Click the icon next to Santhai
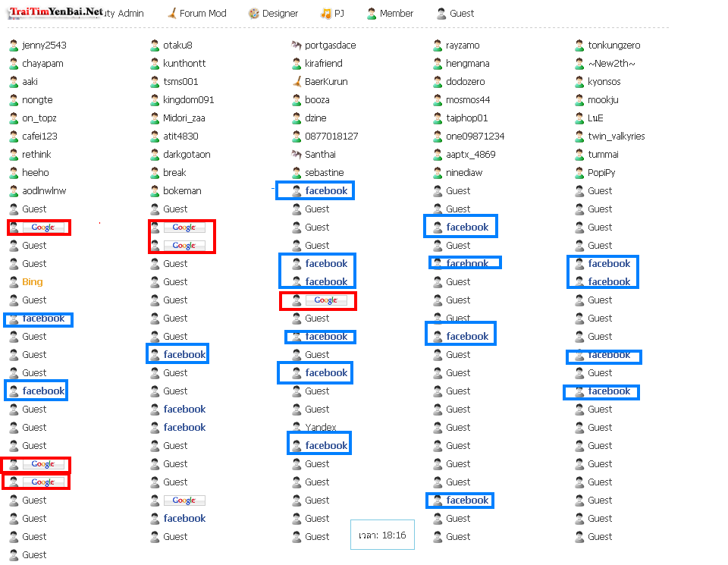 tap(297, 154)
